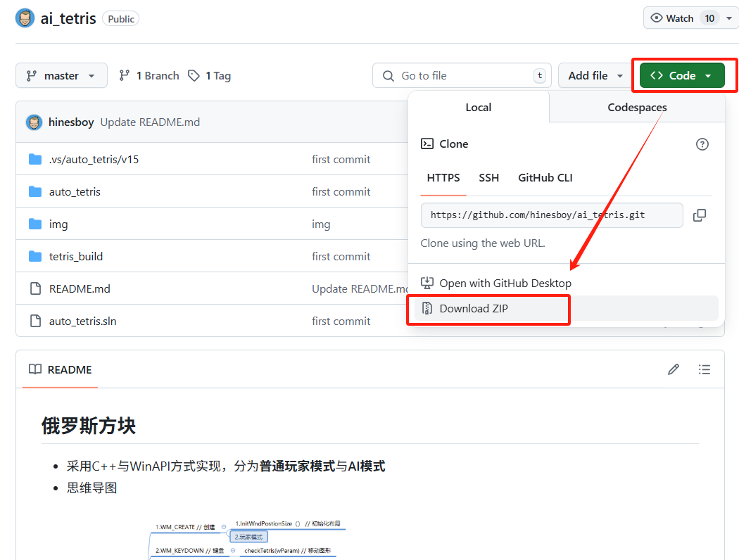Open the master branch selector
The height and width of the screenshot is (560, 739).
click(x=61, y=75)
